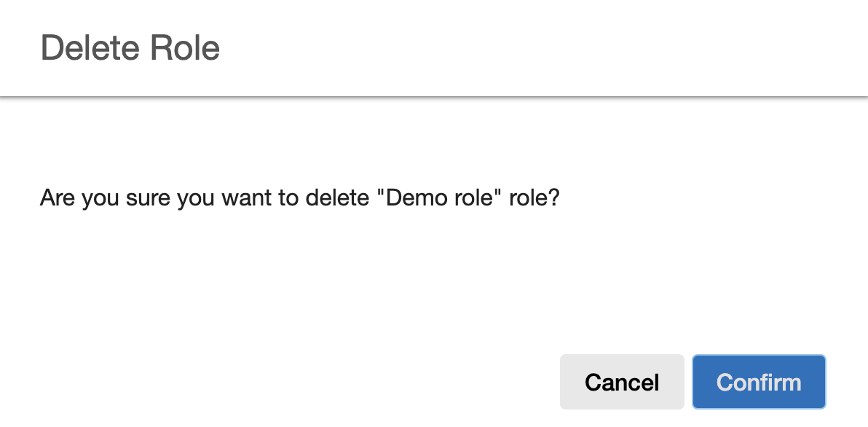Click the question mark ending the message
Image resolution: width=868 pixels, height=427 pixels.
click(553, 197)
